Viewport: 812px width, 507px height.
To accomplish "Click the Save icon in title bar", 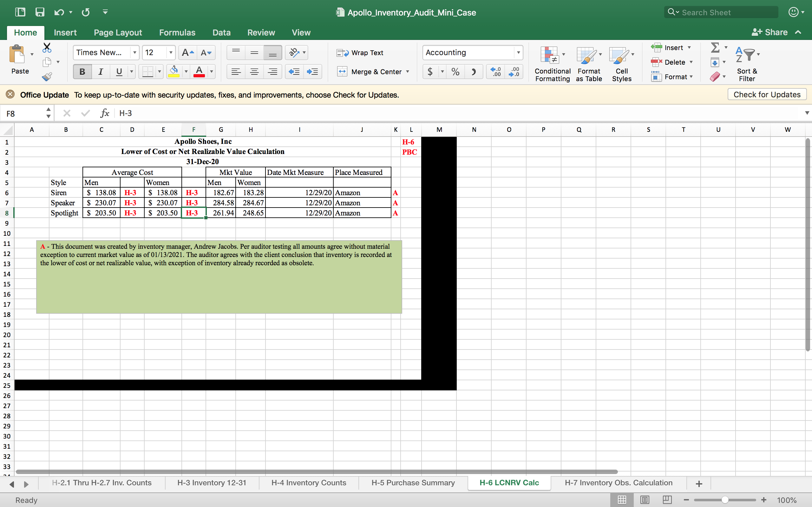I will coord(40,12).
